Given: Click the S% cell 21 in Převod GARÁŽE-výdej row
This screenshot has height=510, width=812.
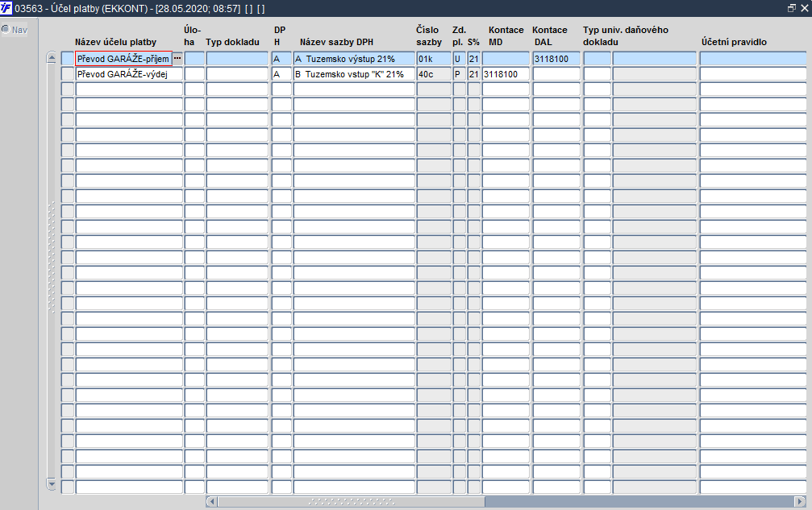Looking at the screenshot, I should point(474,74).
